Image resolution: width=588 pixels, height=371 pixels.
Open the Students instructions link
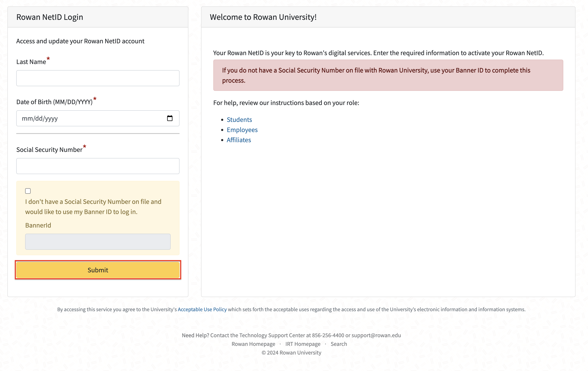tap(239, 119)
